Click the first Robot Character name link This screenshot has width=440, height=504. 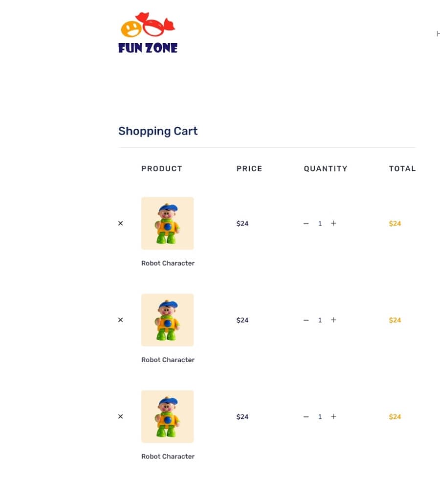click(x=168, y=263)
